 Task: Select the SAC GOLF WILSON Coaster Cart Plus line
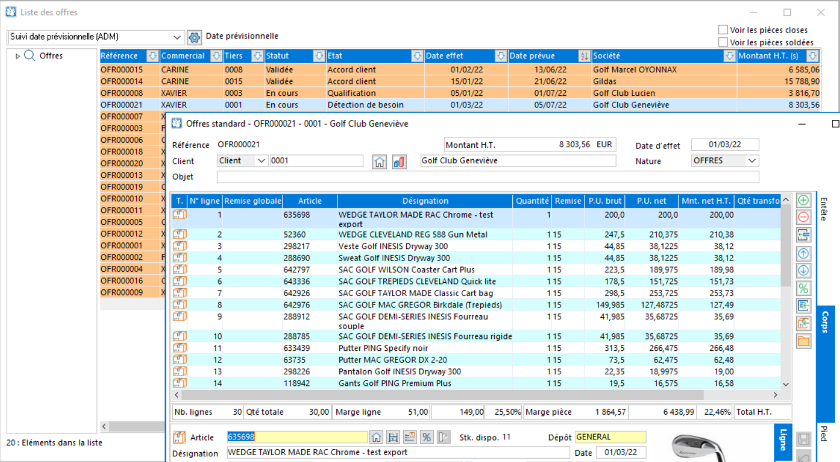click(x=476, y=270)
